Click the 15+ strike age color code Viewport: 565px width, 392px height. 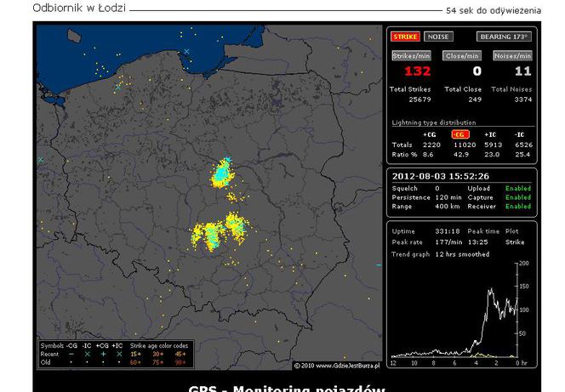coord(136,355)
